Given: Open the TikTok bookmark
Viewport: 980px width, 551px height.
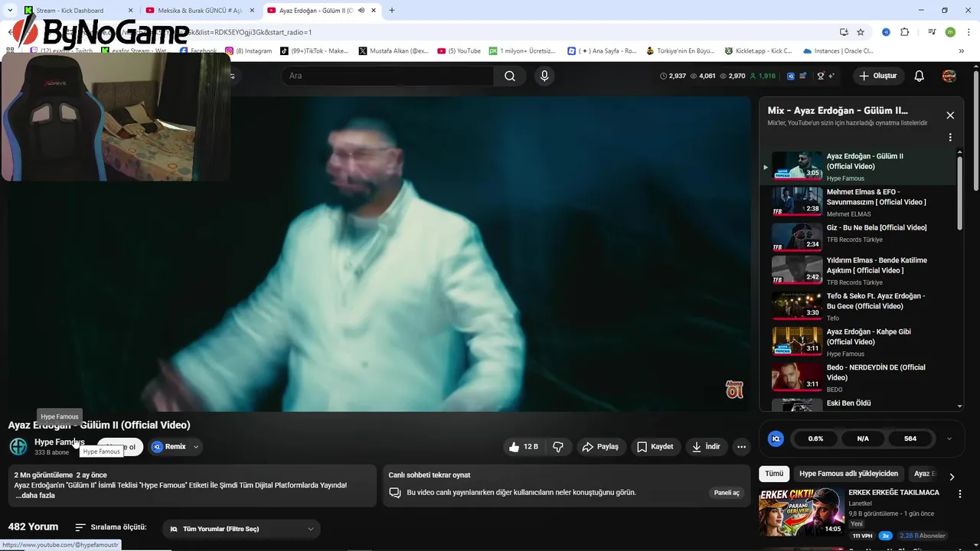Looking at the screenshot, I should (314, 51).
